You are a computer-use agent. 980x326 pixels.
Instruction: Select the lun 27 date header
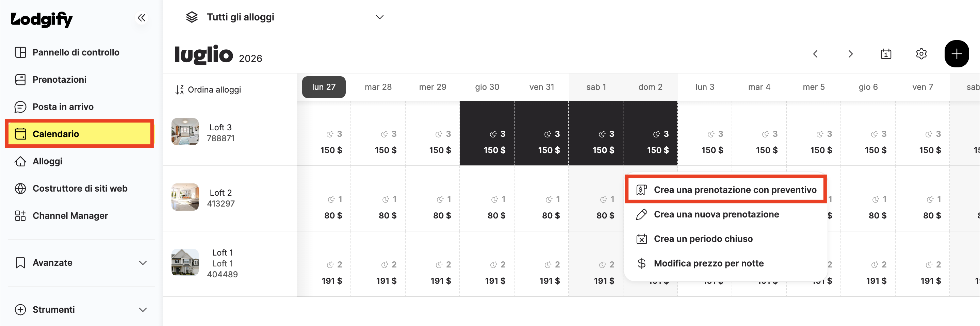pyautogui.click(x=324, y=87)
